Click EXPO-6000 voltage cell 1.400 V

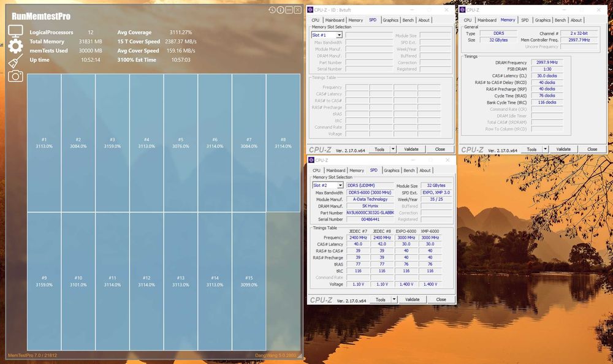(406, 284)
